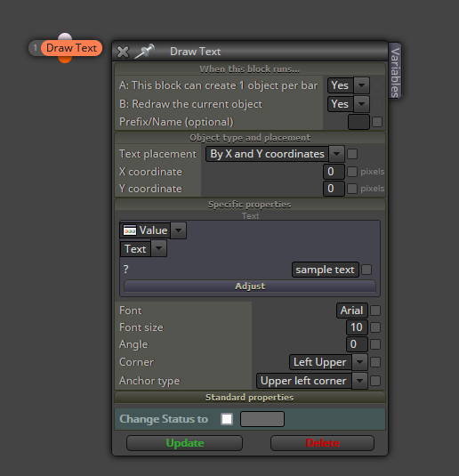
Task: Click the X coordinate value field
Action: tap(334, 172)
